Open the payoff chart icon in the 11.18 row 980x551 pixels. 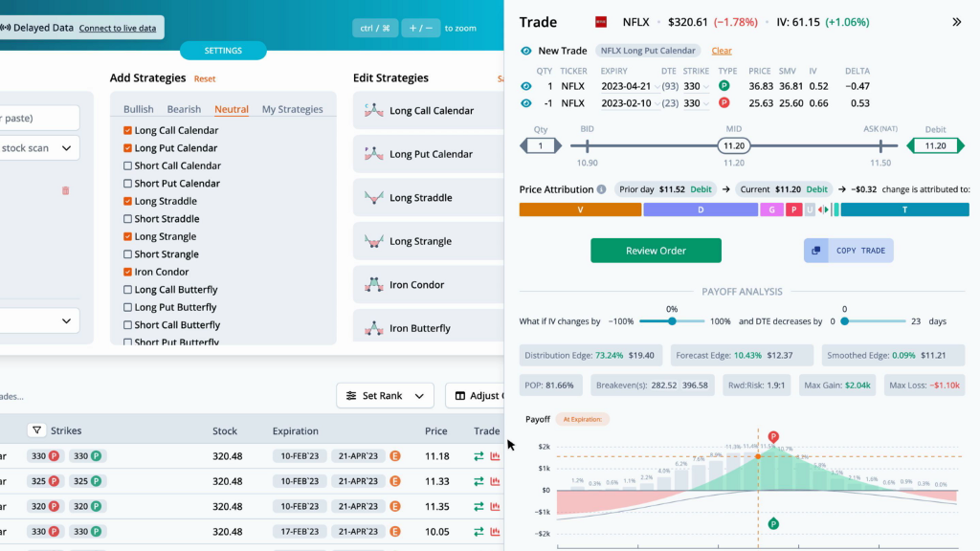click(495, 456)
